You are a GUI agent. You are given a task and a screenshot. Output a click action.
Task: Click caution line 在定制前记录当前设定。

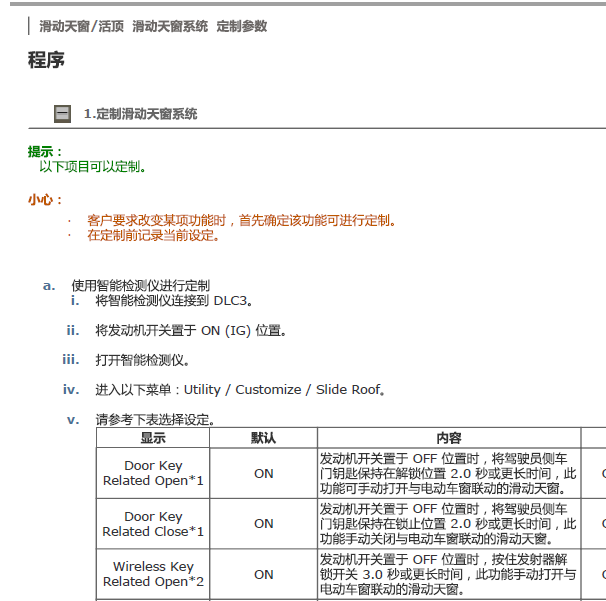pyautogui.click(x=153, y=235)
